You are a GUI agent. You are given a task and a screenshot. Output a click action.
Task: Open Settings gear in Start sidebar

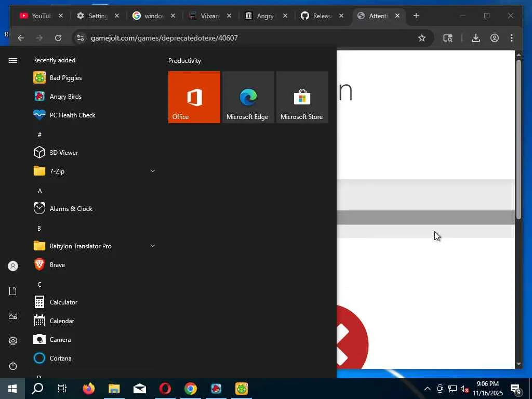click(13, 341)
